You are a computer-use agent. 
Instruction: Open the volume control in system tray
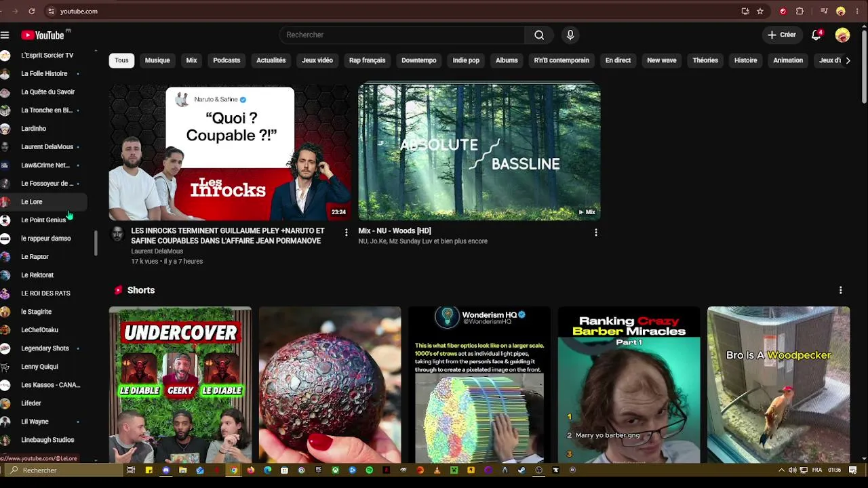(x=792, y=470)
